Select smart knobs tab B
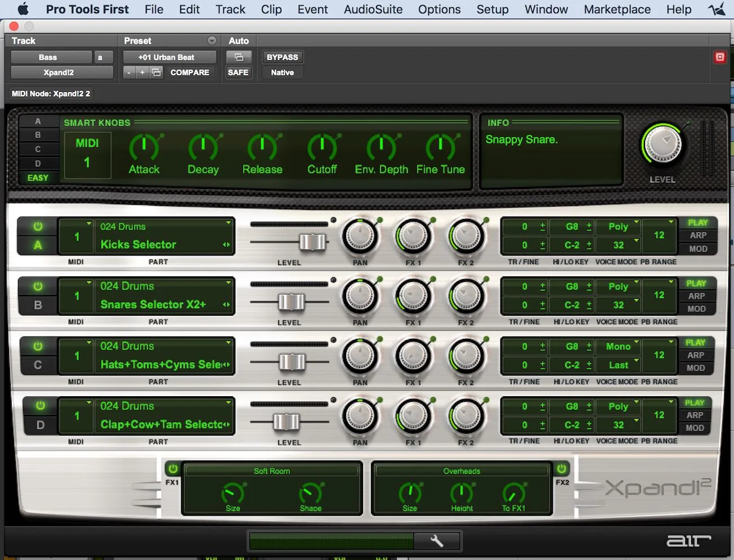This screenshot has height=560, width=734. pyautogui.click(x=38, y=135)
